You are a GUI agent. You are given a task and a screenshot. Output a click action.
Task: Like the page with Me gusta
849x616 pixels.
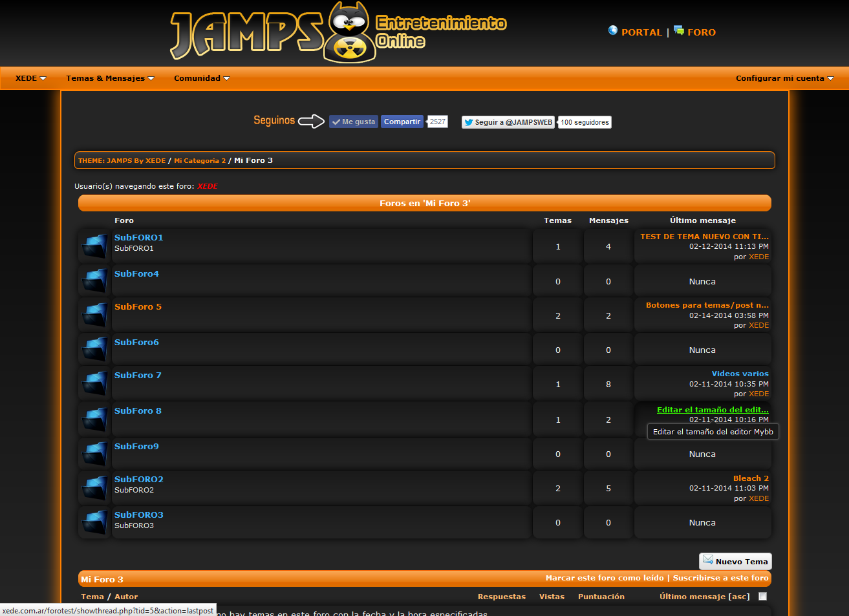354,122
